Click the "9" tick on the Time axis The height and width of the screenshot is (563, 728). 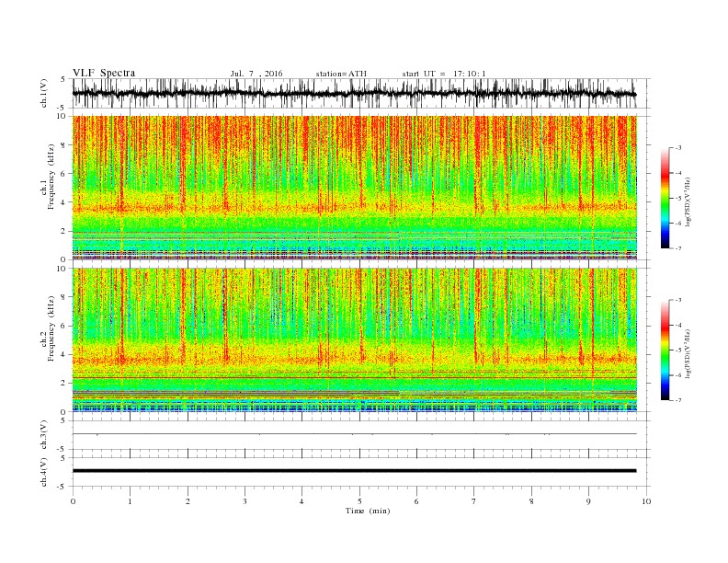click(588, 501)
